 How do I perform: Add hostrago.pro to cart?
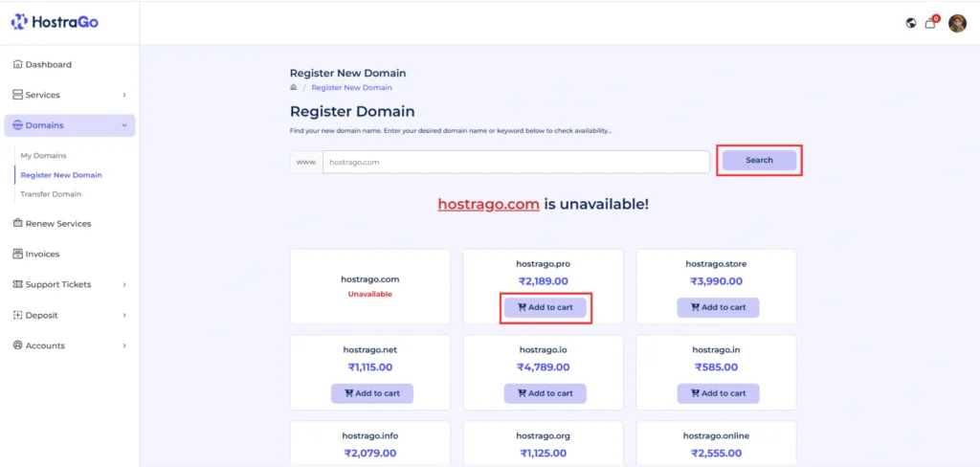(x=546, y=307)
